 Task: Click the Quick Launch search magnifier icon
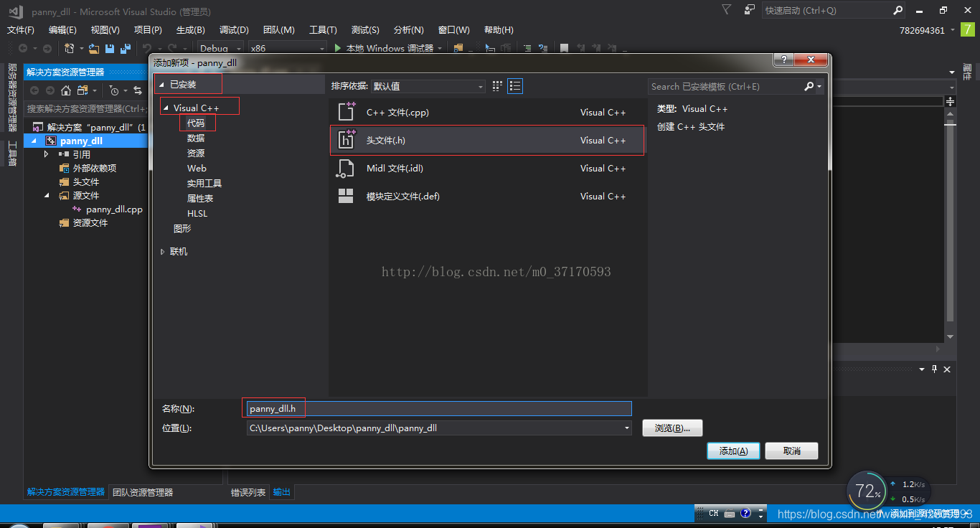[x=898, y=10]
